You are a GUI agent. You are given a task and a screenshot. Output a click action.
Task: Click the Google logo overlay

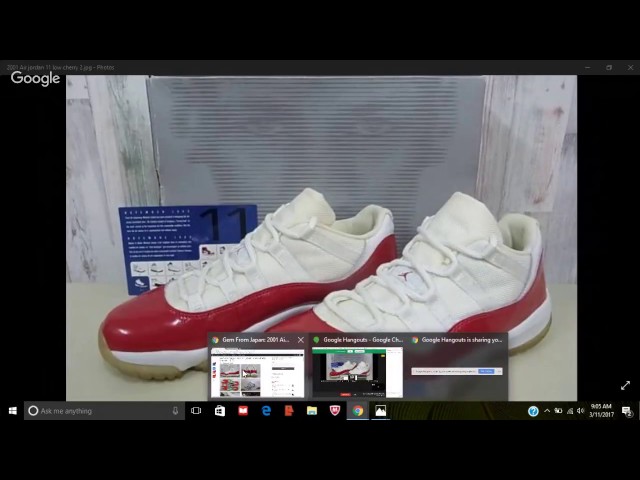click(x=36, y=78)
